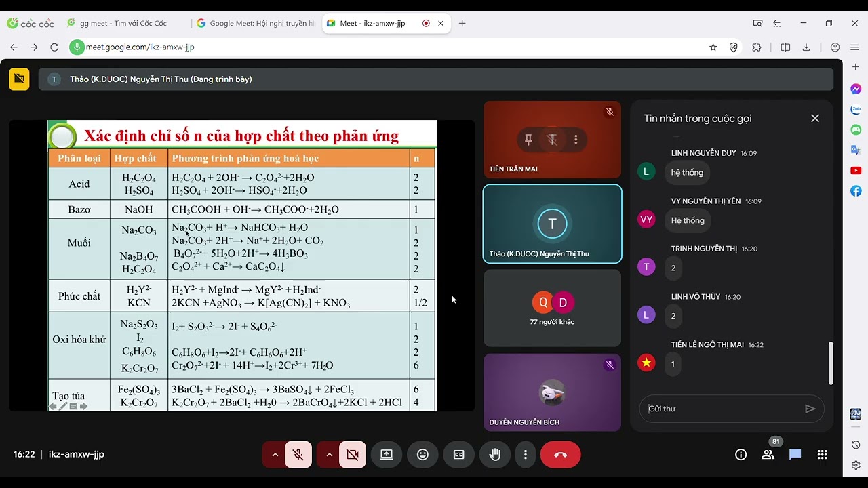Click the Cốc Cốc logo

click(x=31, y=23)
